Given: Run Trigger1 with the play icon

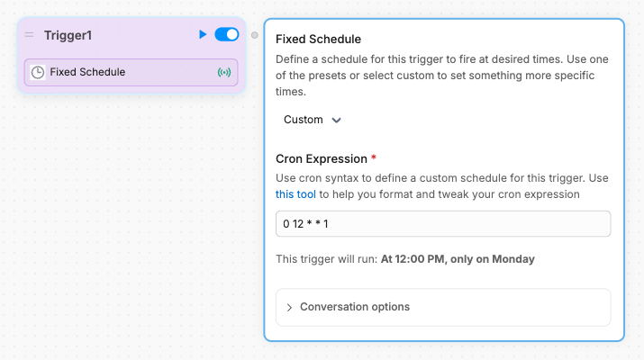Looking at the screenshot, I should coord(203,34).
